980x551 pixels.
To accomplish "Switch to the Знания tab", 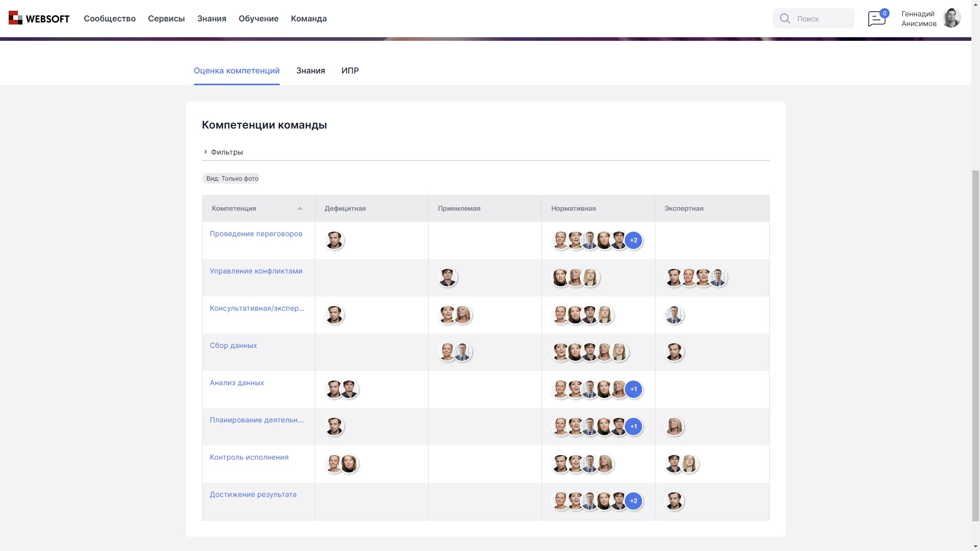I will tap(310, 71).
